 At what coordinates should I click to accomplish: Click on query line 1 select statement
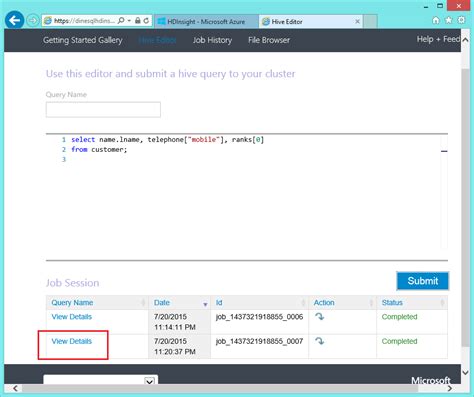pos(167,140)
